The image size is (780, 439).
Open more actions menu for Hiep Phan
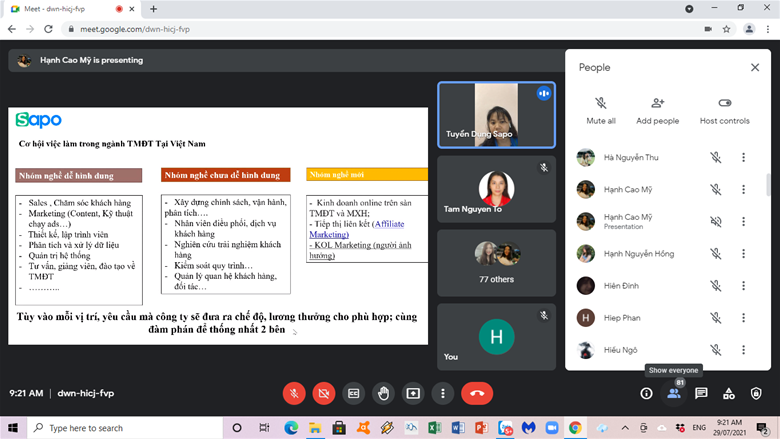743,317
